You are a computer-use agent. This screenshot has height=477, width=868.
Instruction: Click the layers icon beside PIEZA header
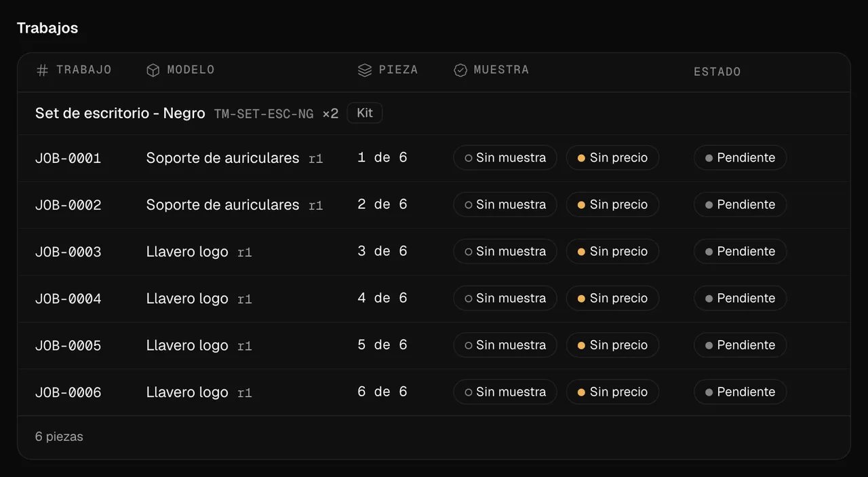click(x=365, y=71)
